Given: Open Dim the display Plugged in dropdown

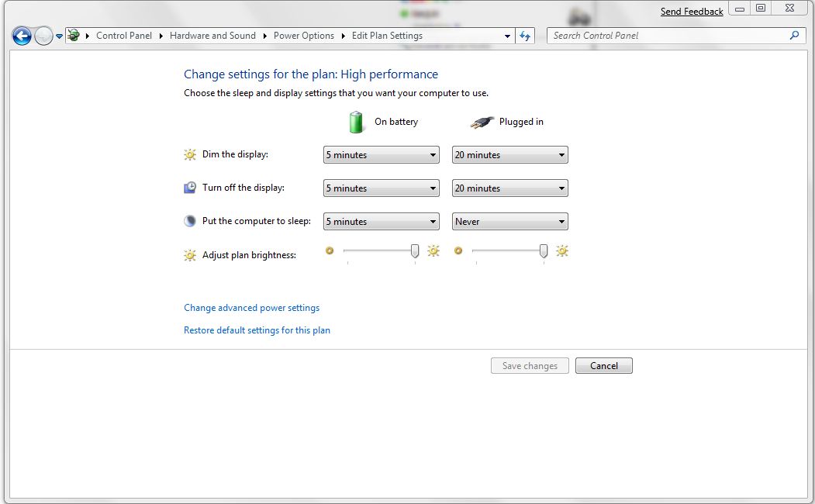Looking at the screenshot, I should pos(510,155).
